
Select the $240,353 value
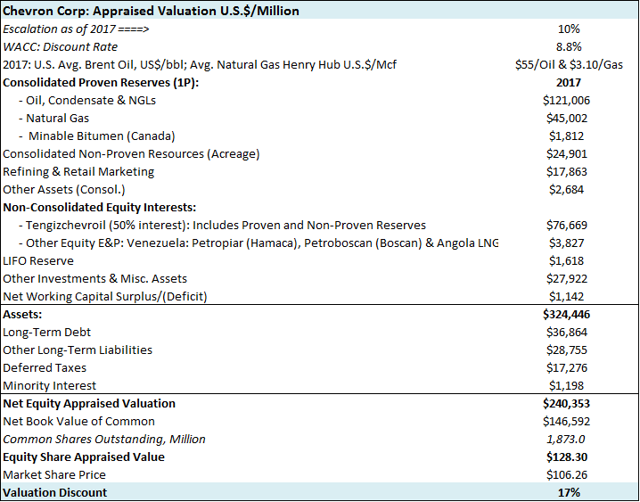tap(567, 404)
